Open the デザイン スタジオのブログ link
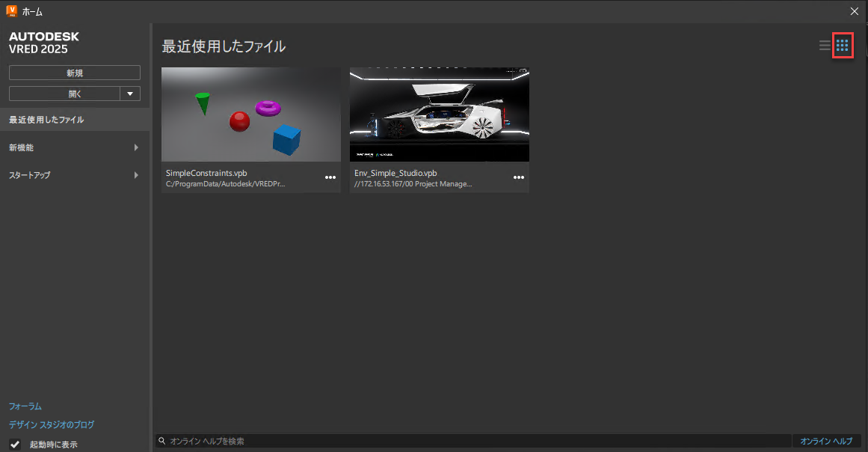This screenshot has width=868, height=452. coord(50,424)
